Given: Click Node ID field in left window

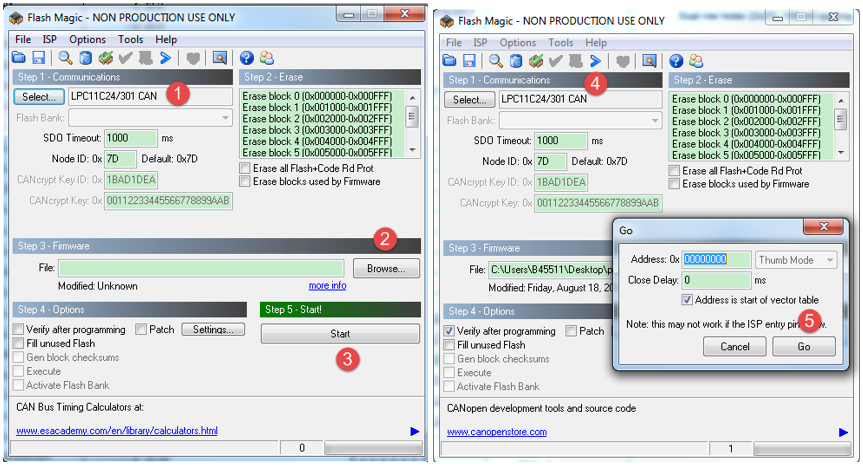Looking at the screenshot, I should [x=120, y=158].
